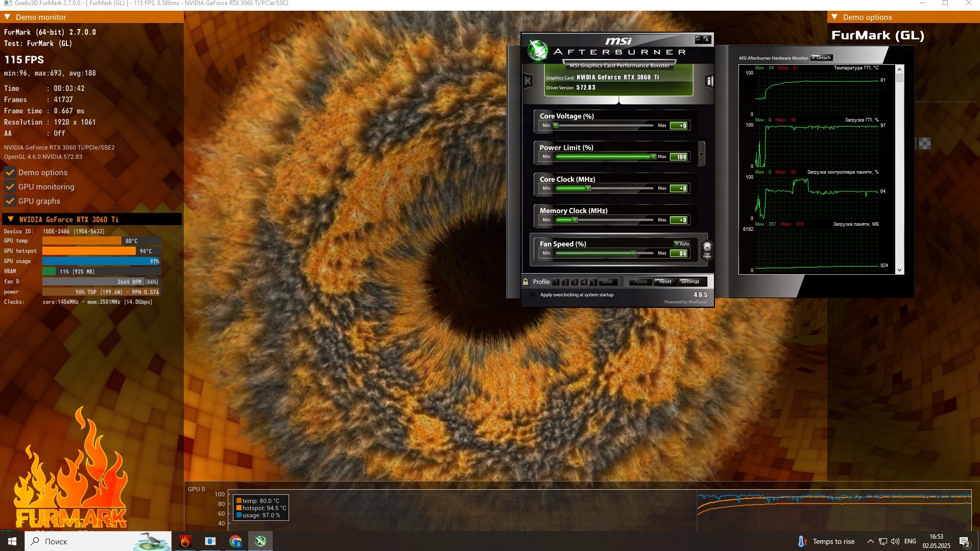This screenshot has width=980, height=551.
Task: Collapse the Demo options panel header
Action: [x=834, y=17]
